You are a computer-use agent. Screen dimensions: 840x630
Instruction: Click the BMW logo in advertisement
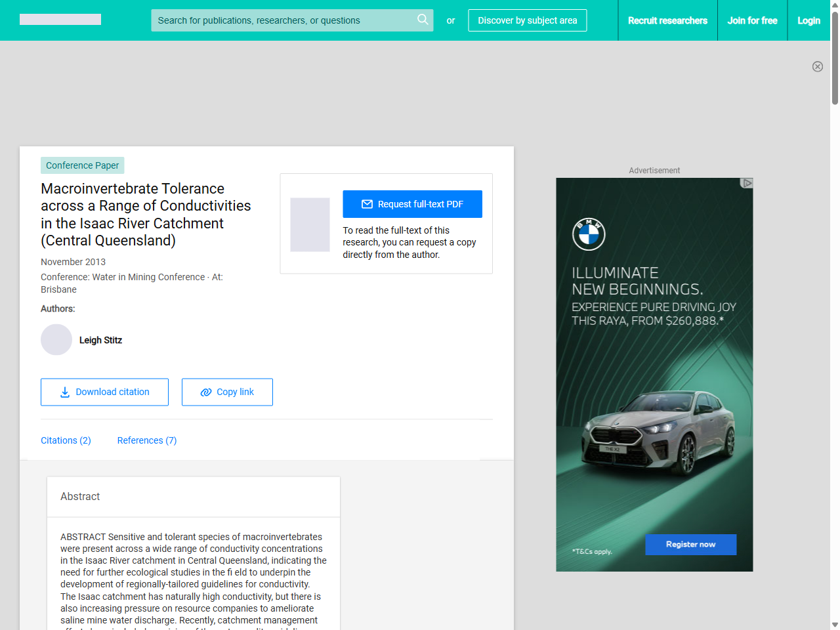[x=589, y=234]
